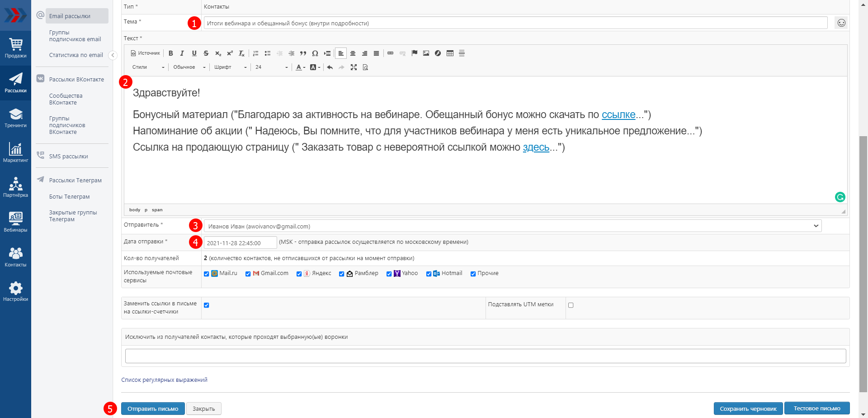Screen dimensions: 868x418
Task: Enable the UTM tags checkbox
Action: point(571,305)
